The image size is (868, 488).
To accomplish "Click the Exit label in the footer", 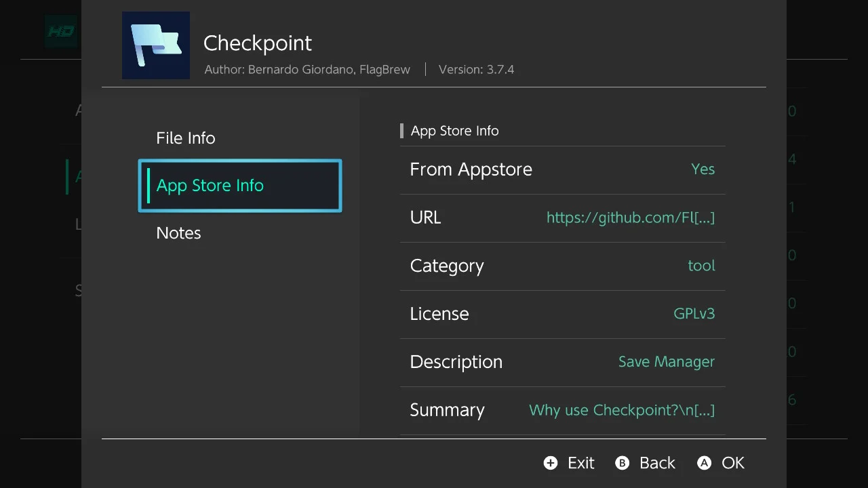I will click(581, 463).
